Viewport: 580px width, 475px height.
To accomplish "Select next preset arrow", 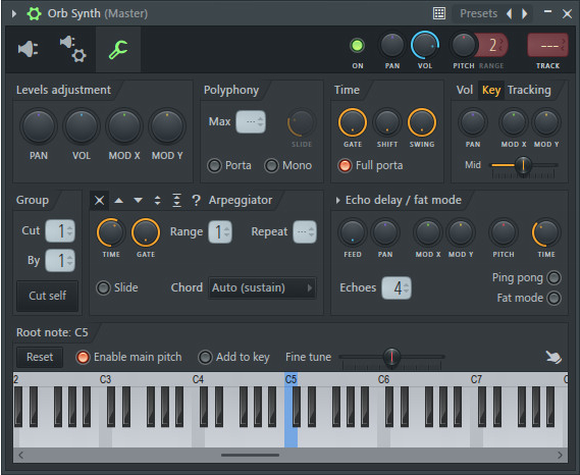I will [525, 14].
